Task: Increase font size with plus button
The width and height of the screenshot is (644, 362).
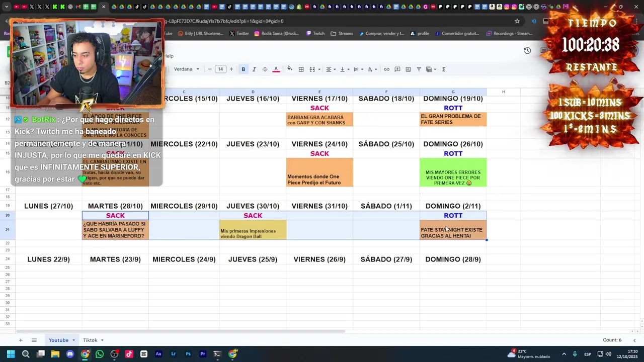Action: (x=231, y=69)
